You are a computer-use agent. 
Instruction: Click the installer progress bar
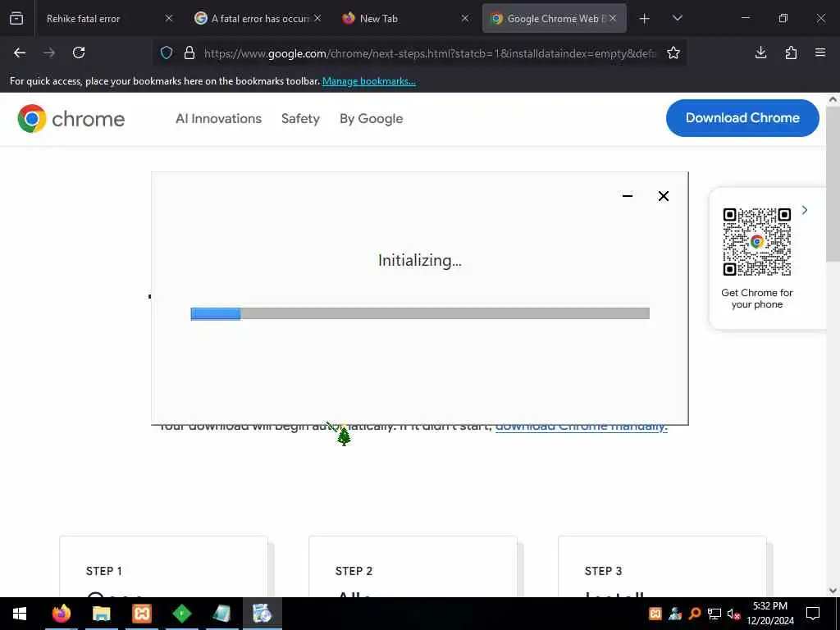coord(420,313)
